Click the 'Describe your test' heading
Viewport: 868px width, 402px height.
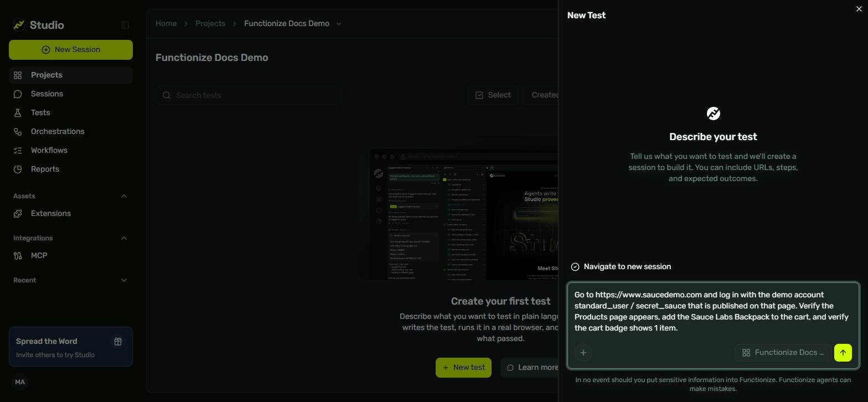tap(713, 137)
